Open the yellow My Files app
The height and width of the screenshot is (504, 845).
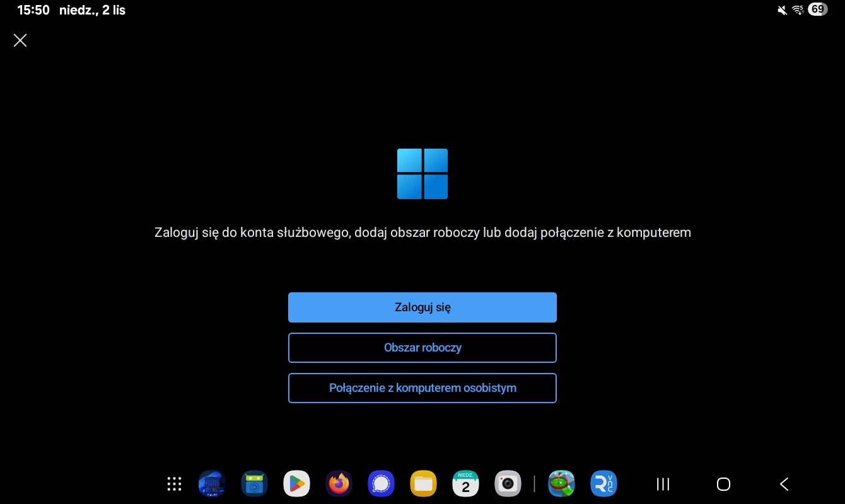point(423,484)
